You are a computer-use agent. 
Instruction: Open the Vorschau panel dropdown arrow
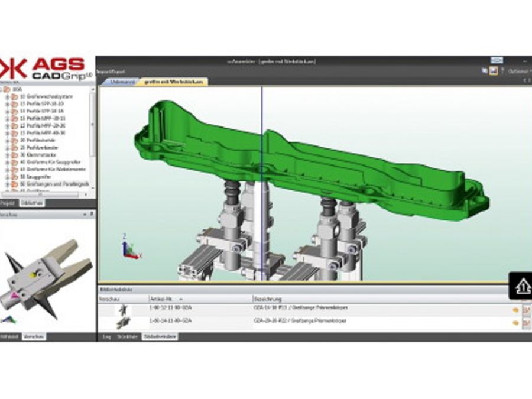click(85, 215)
